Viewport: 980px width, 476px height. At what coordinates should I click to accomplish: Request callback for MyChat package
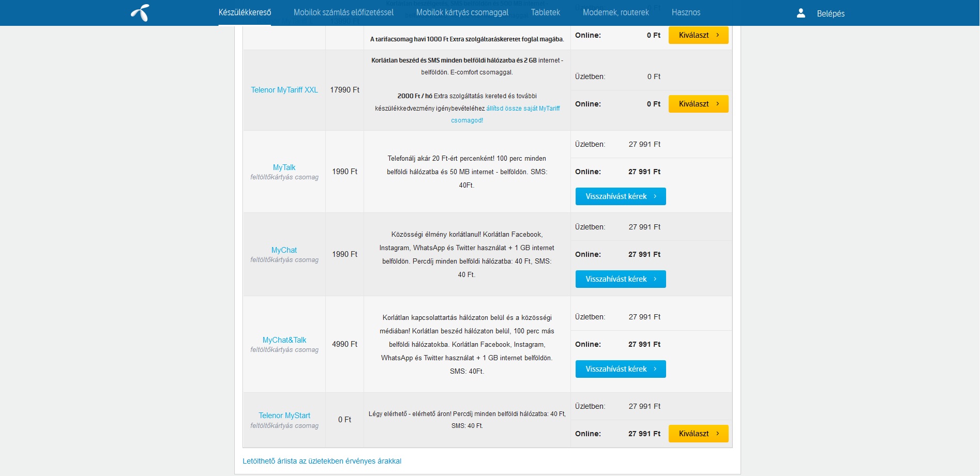tap(621, 279)
